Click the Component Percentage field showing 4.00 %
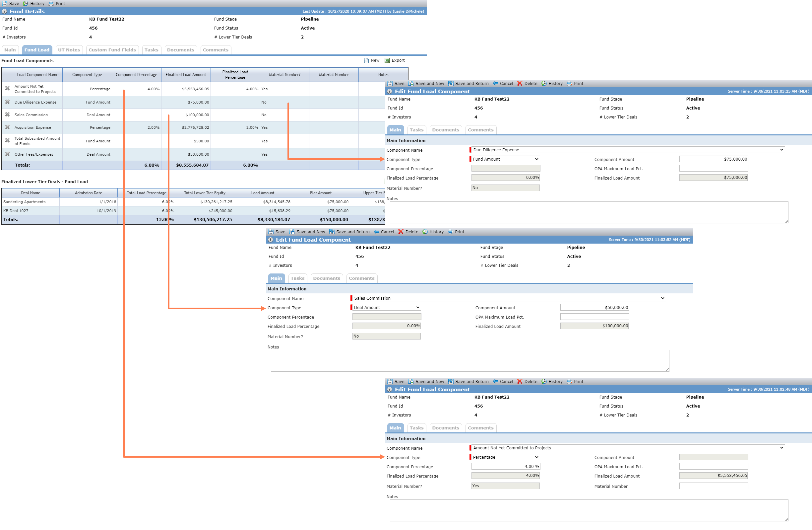This screenshot has height=530, width=812. click(506, 466)
